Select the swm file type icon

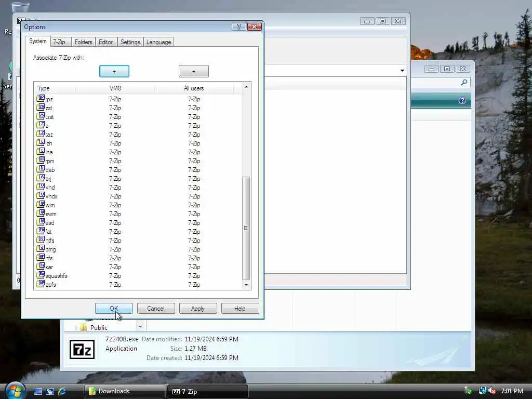click(41, 213)
